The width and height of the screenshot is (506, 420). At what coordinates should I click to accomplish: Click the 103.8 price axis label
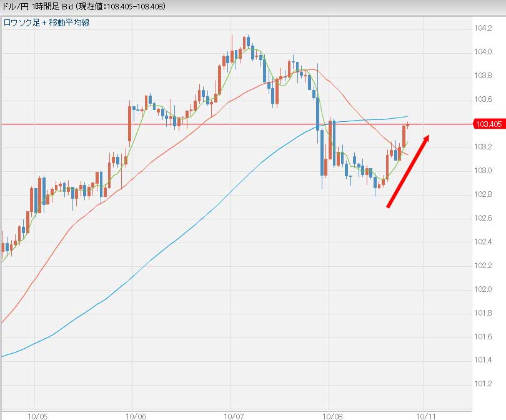(483, 76)
